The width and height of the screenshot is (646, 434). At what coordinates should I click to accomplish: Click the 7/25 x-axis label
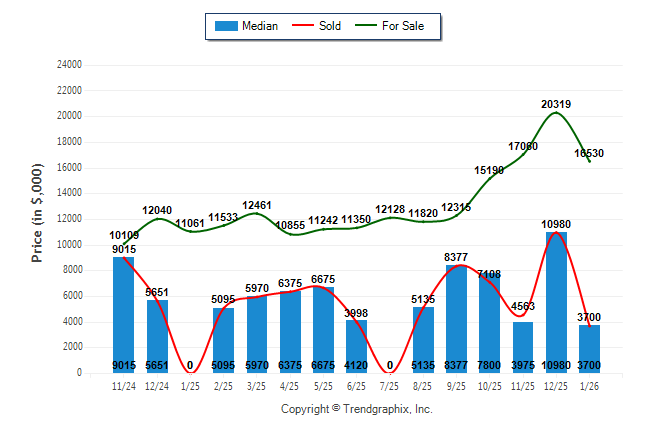[x=389, y=384]
